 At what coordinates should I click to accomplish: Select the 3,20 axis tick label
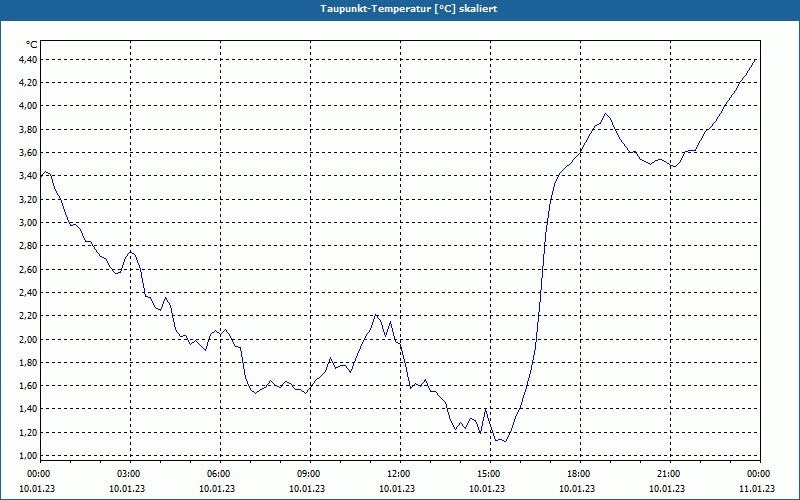click(28, 199)
